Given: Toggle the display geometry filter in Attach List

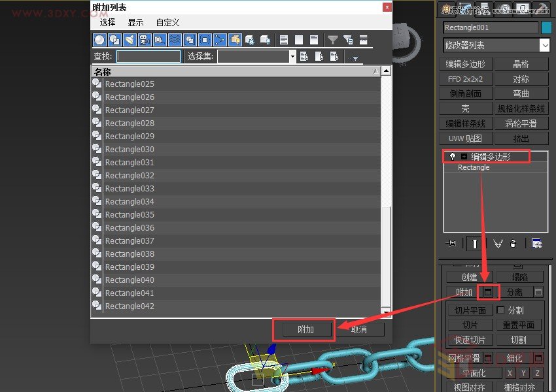Looking at the screenshot, I should pos(99,40).
